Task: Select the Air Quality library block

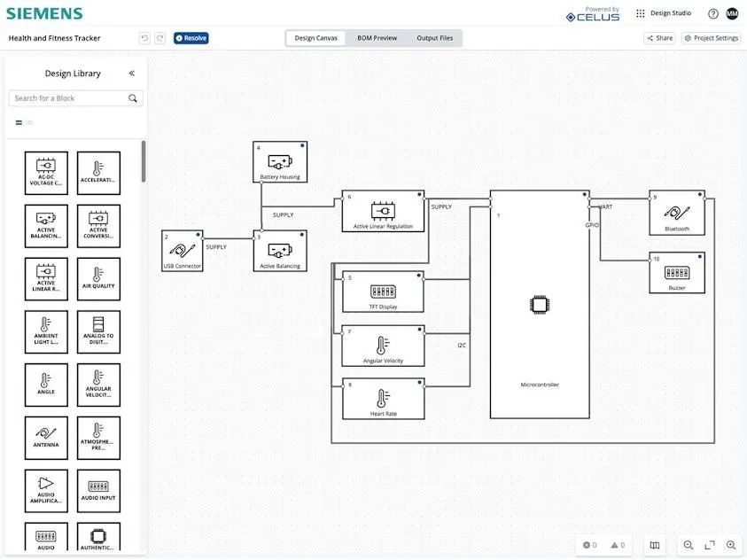Action: click(x=98, y=279)
